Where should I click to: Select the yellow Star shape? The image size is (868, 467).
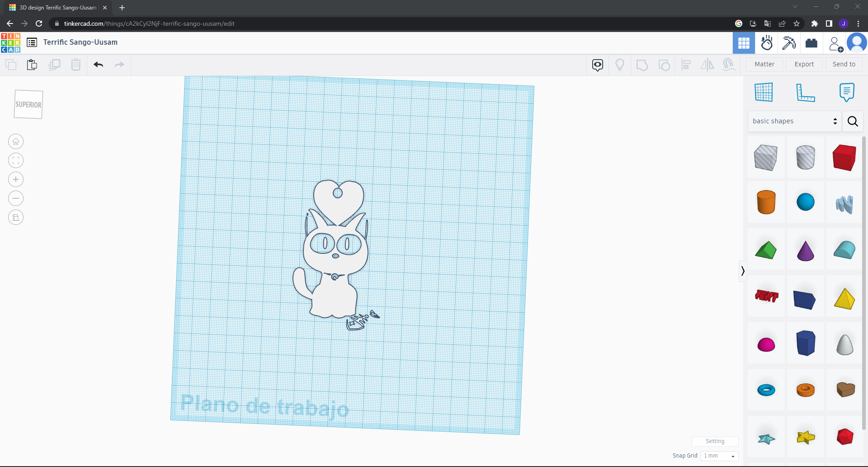click(805, 437)
